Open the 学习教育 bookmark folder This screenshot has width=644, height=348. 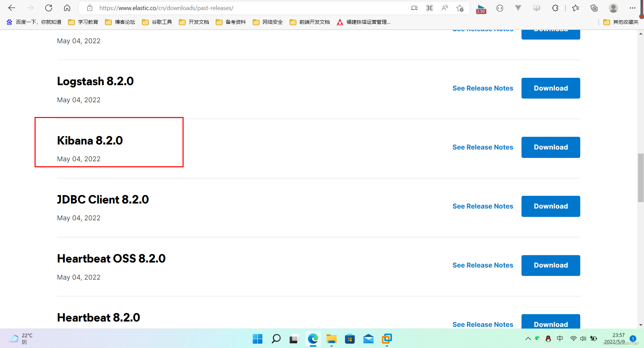tap(83, 22)
